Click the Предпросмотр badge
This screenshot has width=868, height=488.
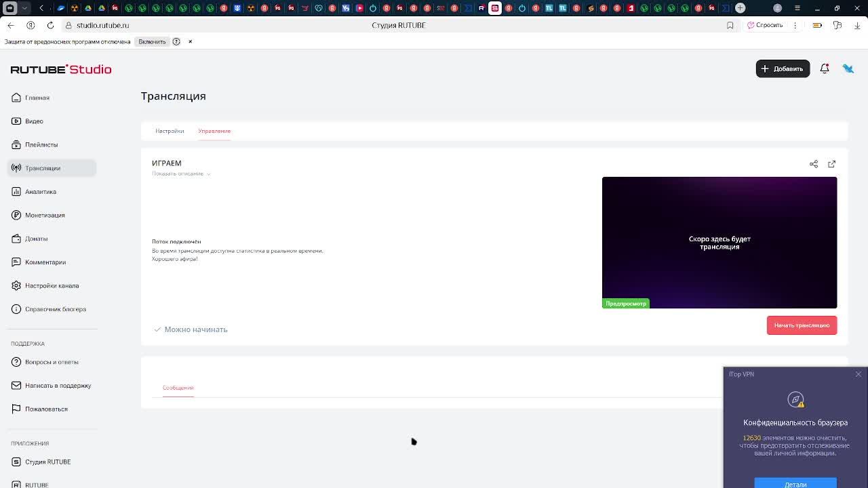tap(626, 304)
